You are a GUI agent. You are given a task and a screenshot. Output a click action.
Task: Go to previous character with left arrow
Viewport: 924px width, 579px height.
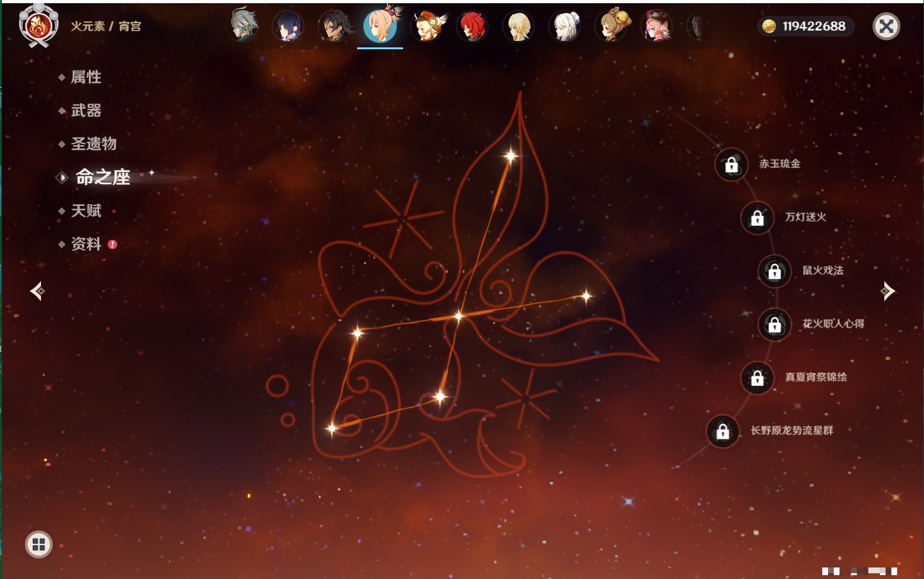tap(37, 291)
